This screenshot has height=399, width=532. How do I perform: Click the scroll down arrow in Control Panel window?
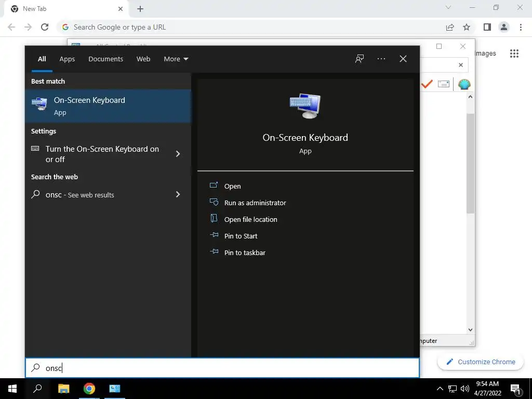click(470, 330)
